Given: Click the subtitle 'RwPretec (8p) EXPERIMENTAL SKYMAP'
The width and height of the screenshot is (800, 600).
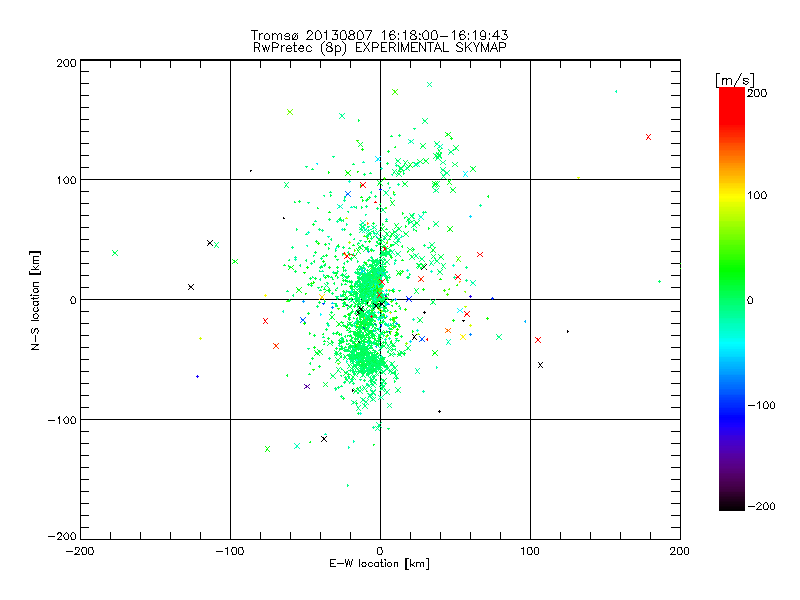Looking at the screenshot, I should (379, 48).
